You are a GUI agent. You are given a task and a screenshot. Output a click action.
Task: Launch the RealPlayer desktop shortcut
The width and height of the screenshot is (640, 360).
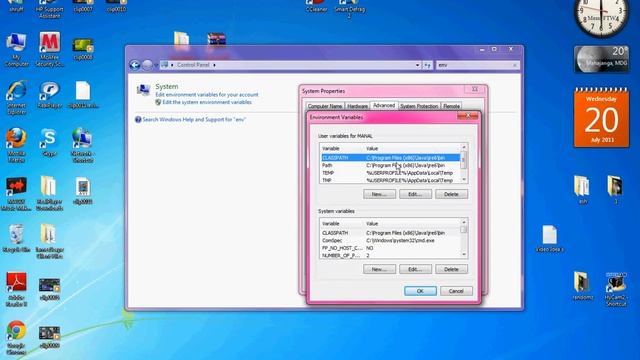pyautogui.click(x=49, y=95)
